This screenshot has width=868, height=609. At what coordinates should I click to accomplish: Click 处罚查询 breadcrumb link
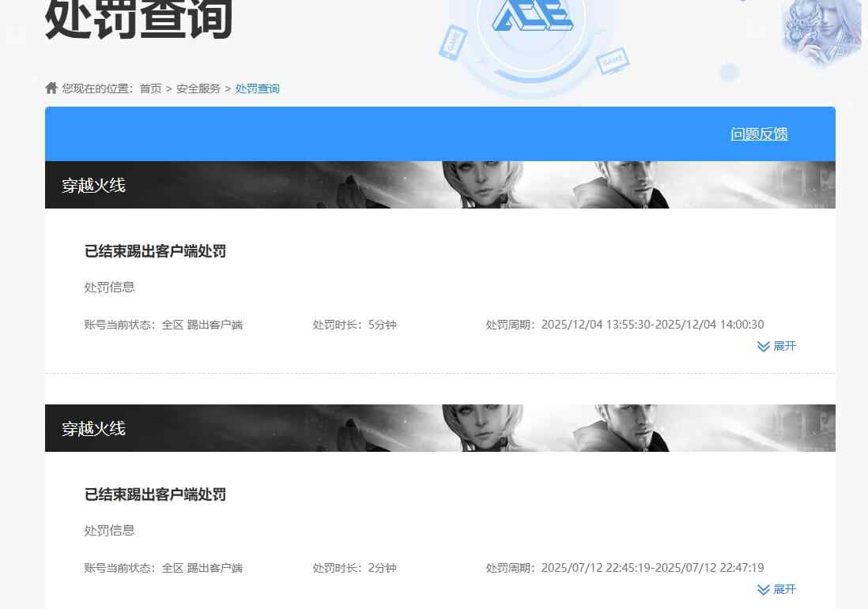point(258,88)
